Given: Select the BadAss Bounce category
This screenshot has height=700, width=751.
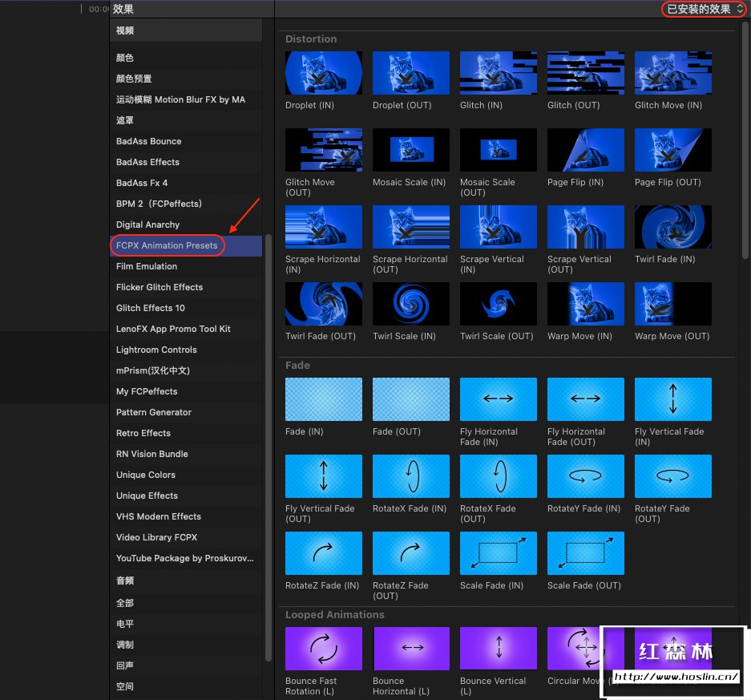Looking at the screenshot, I should tap(186, 141).
